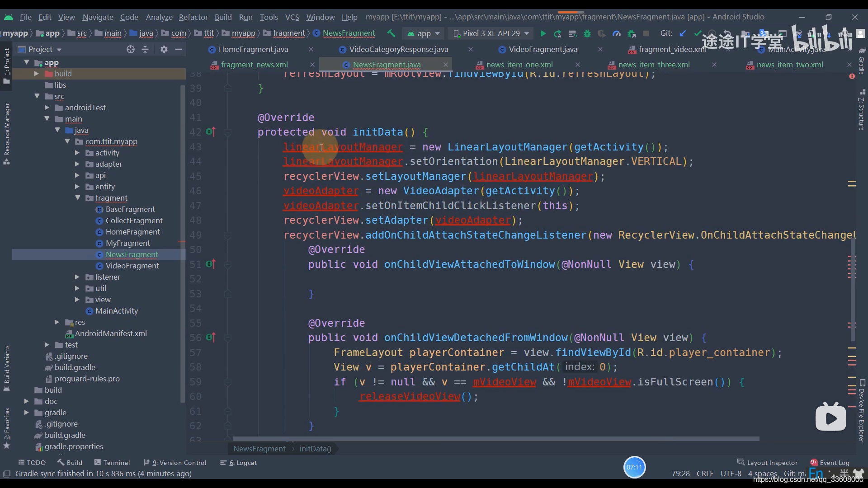Close the HomeFragment.java tab
The width and height of the screenshot is (868, 488).
coord(311,49)
